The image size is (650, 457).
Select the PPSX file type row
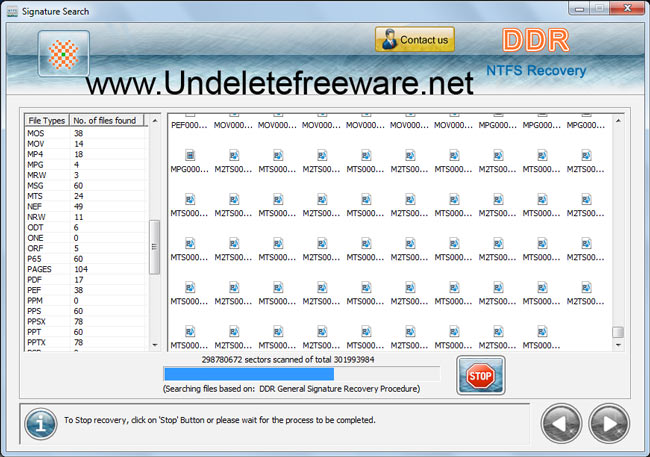coord(86,321)
